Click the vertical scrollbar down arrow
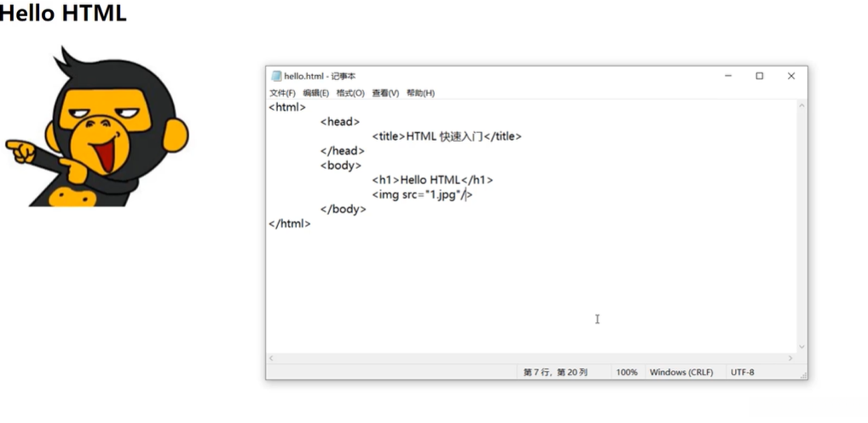The height and width of the screenshot is (423, 868). click(801, 347)
